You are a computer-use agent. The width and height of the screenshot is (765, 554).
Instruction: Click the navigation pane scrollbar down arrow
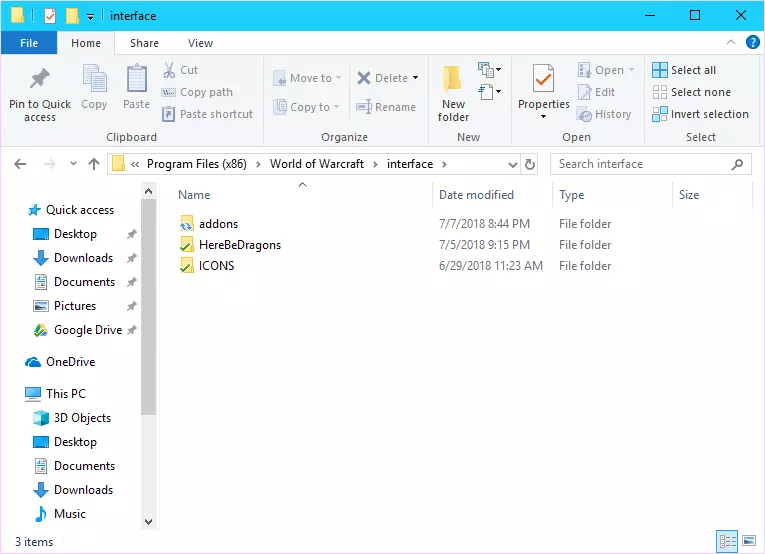[x=148, y=521]
